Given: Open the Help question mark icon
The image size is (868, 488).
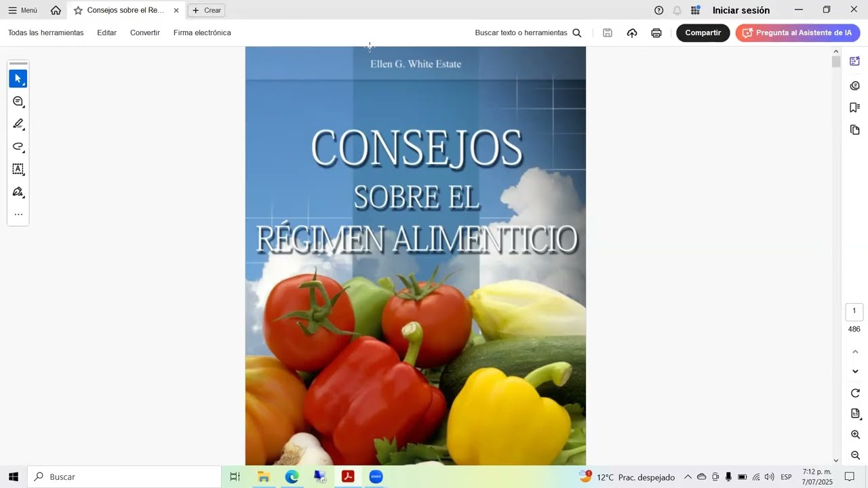Looking at the screenshot, I should tap(658, 10).
